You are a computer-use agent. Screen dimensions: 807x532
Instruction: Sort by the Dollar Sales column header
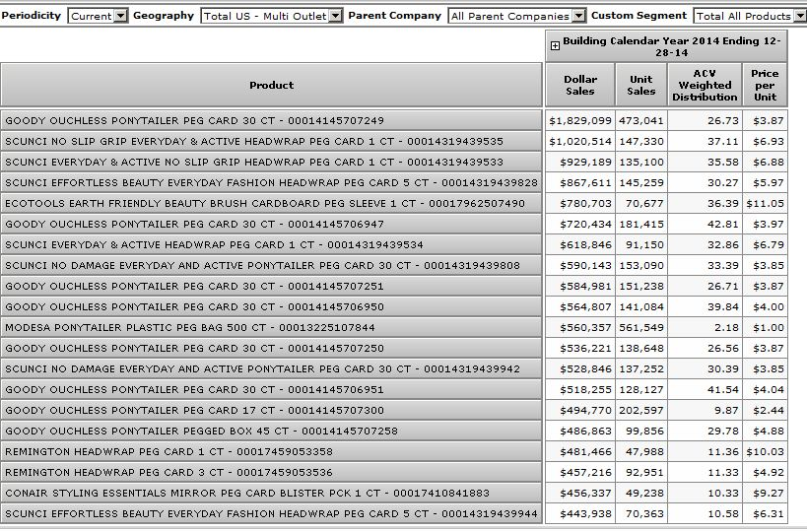580,85
